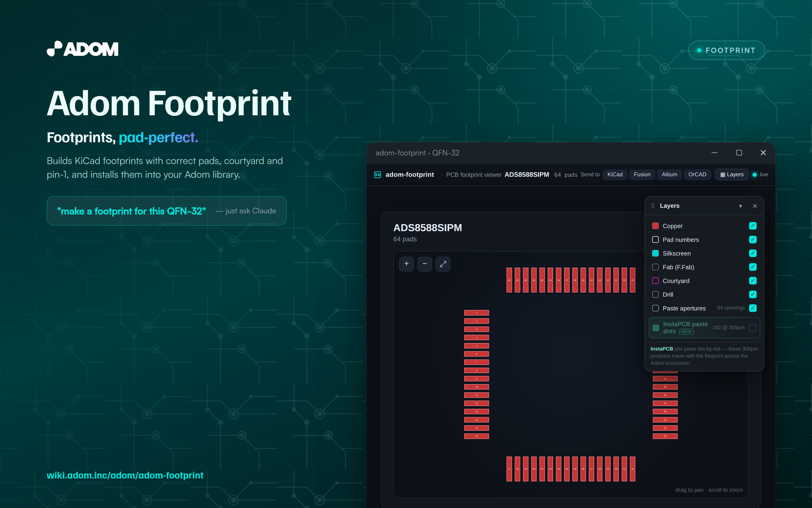812x508 pixels.
Task: Click the Paste apertures color swatch
Action: (x=655, y=308)
